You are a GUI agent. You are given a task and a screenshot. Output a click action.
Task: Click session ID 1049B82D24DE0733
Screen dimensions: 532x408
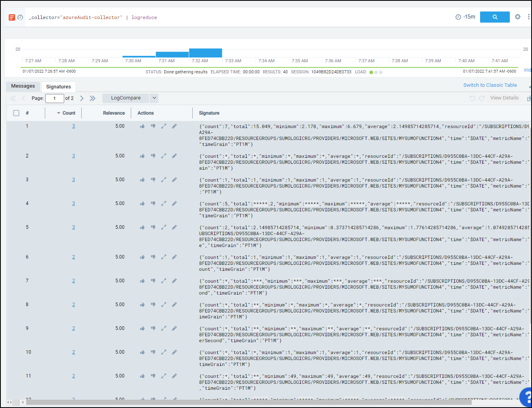click(331, 72)
